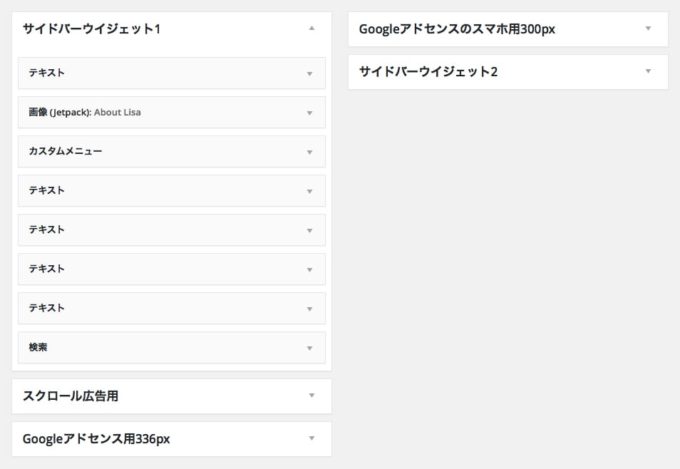Expand テキスト widget directly below カスタムメニュー
The width and height of the screenshot is (680, 469).
click(310, 191)
